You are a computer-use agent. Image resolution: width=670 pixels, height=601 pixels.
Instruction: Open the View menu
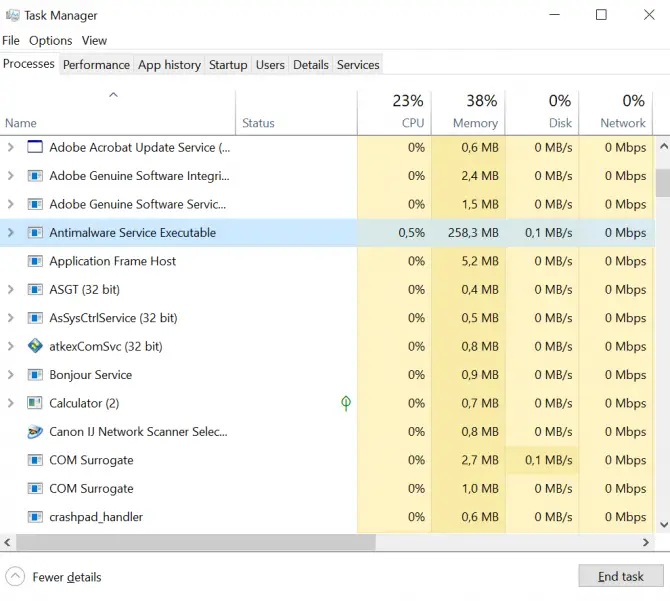94,41
